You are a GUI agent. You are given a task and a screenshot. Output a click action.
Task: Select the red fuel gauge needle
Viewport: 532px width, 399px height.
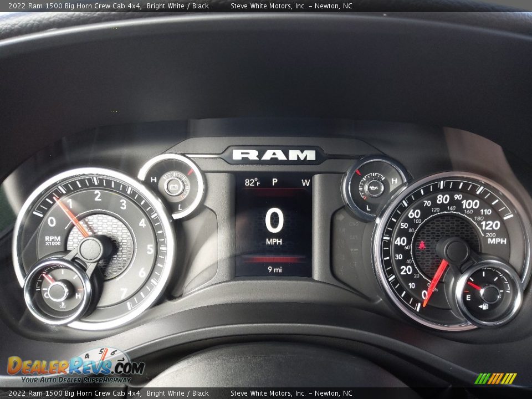475,286
